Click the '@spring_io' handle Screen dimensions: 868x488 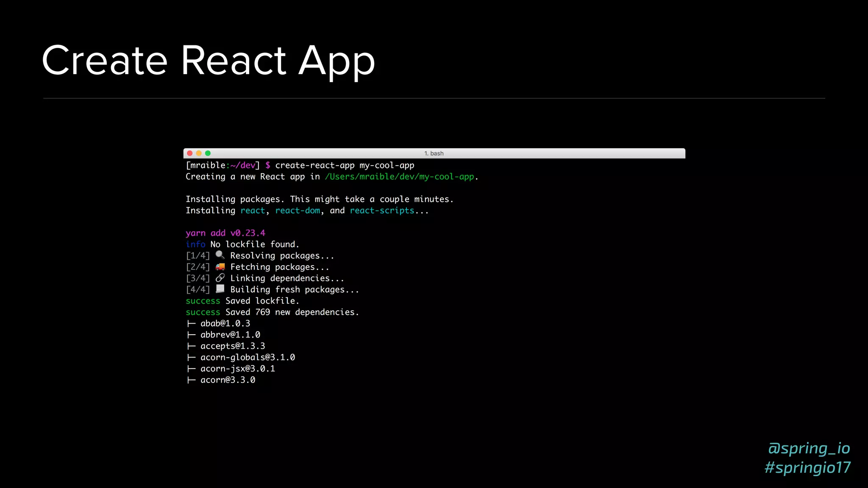(809, 448)
